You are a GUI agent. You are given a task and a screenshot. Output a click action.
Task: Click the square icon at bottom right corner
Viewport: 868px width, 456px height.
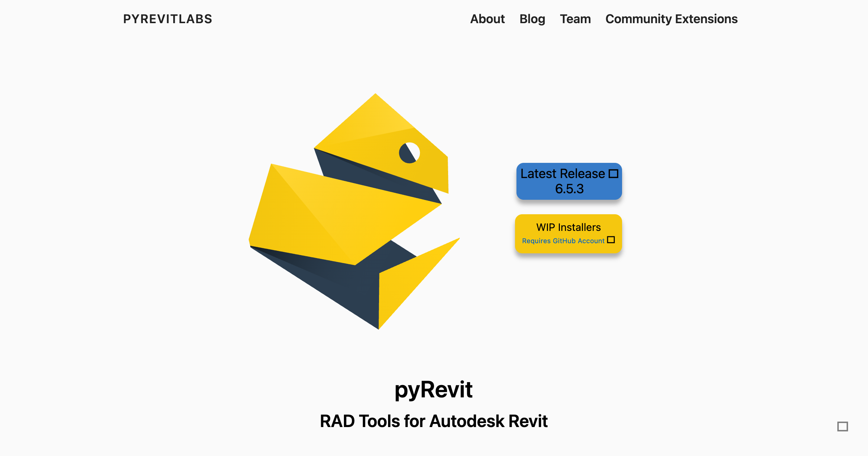click(x=842, y=426)
